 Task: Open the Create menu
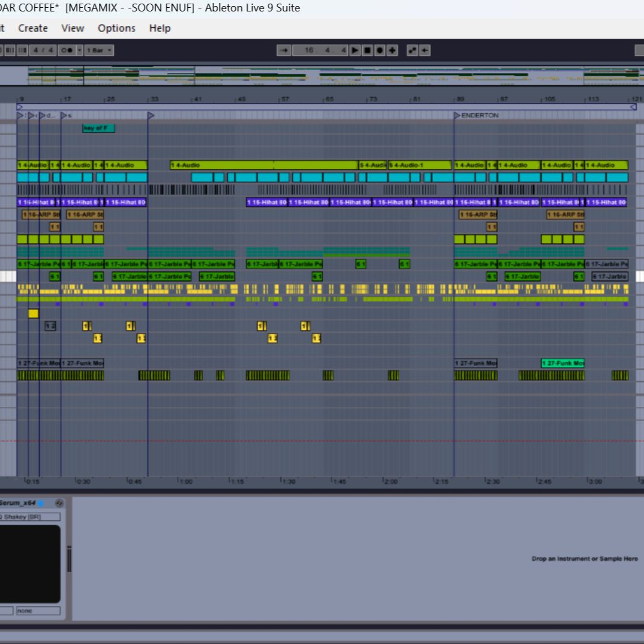click(x=33, y=28)
